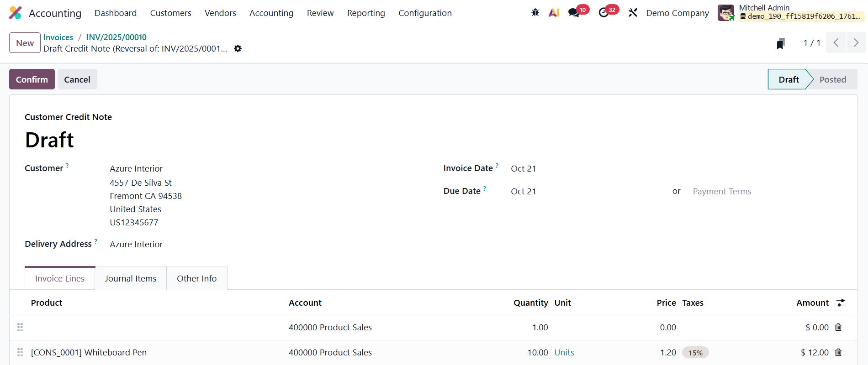This screenshot has height=365, width=868.
Task: Expand the Reporting menu
Action: [x=366, y=13]
